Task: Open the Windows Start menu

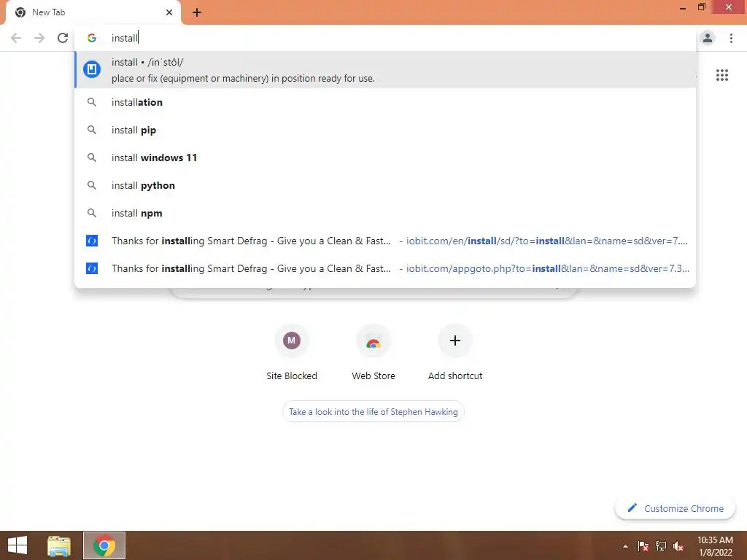Action: click(x=18, y=545)
